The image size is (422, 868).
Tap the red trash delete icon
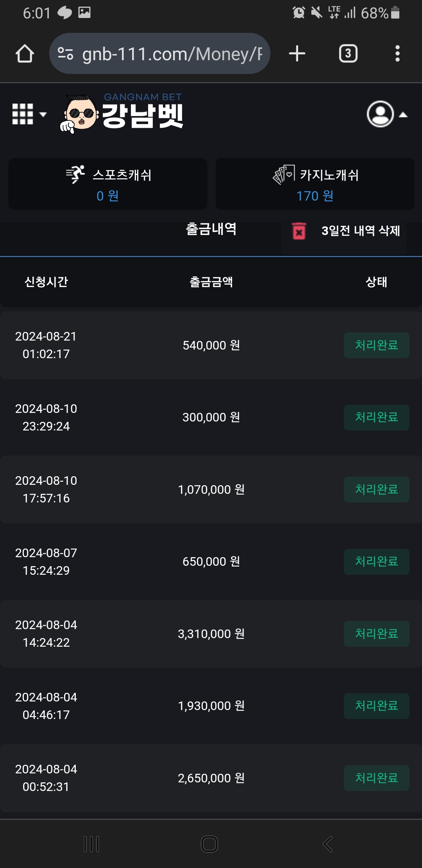tap(299, 231)
